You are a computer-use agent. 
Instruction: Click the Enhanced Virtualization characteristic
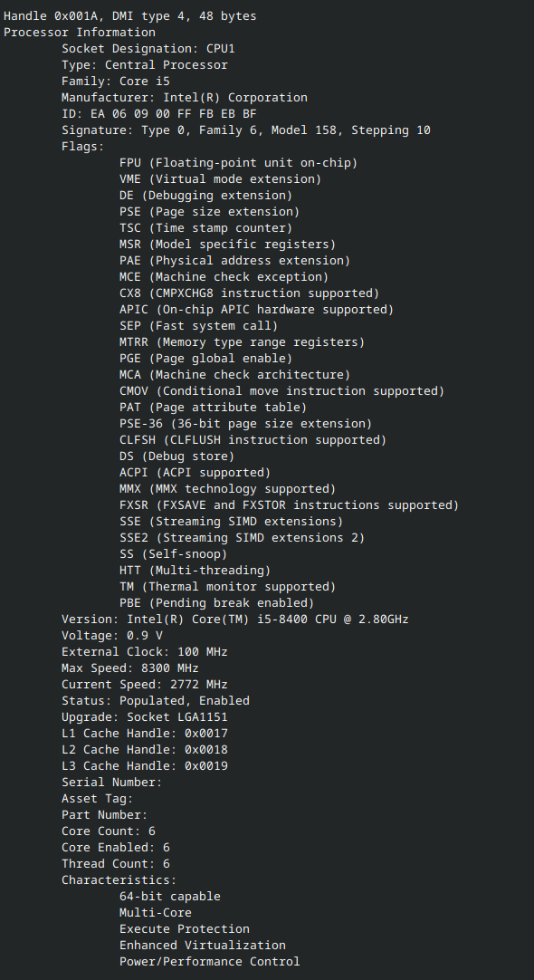(x=203, y=945)
